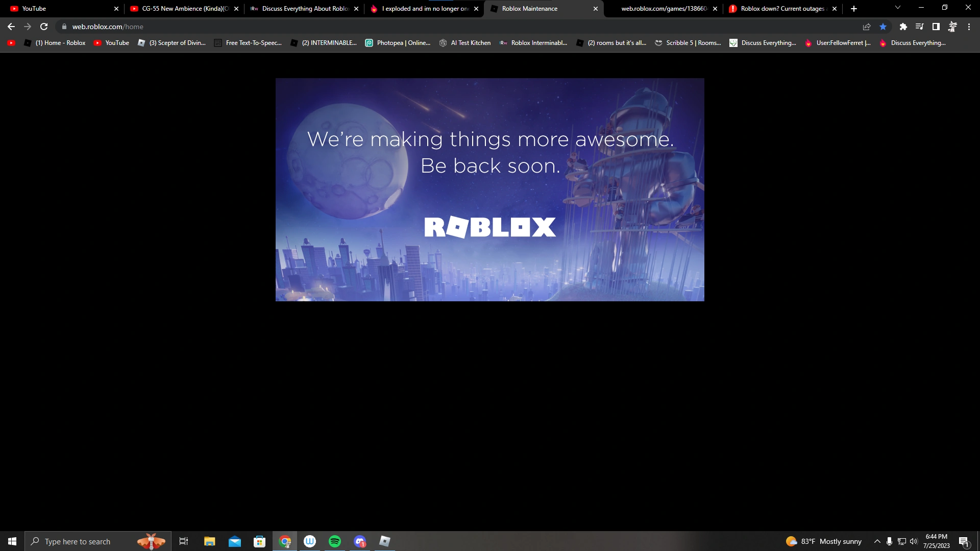
Task: Open '(2) rooms but it's all...' bookmark
Action: pyautogui.click(x=611, y=43)
